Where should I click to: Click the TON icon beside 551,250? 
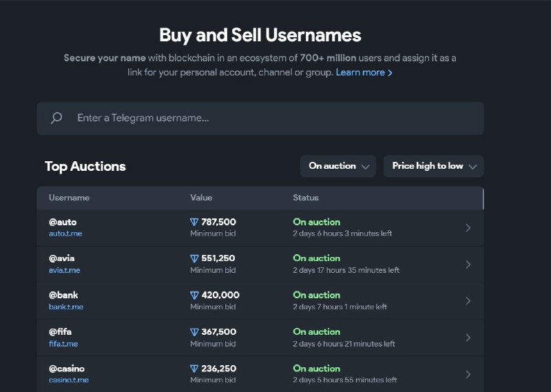(194, 258)
